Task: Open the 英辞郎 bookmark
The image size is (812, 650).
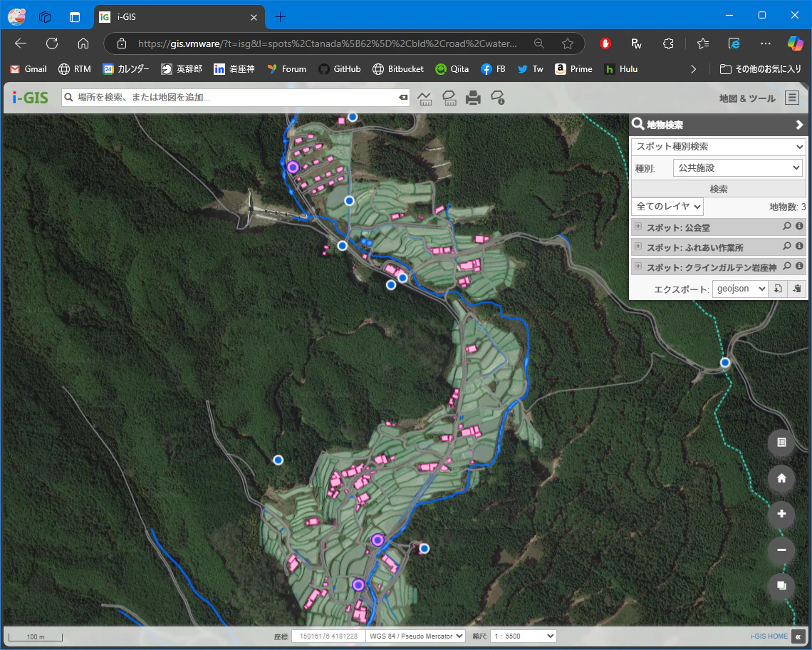Action: click(x=181, y=69)
